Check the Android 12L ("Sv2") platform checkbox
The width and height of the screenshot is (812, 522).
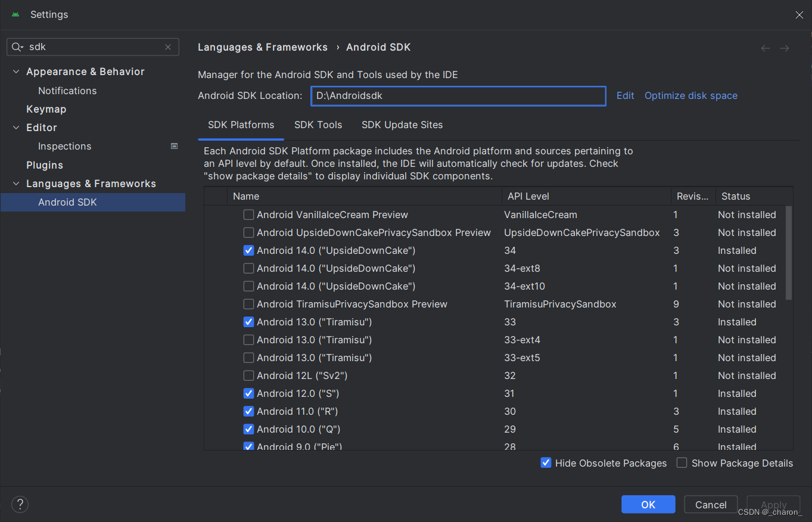tap(249, 375)
